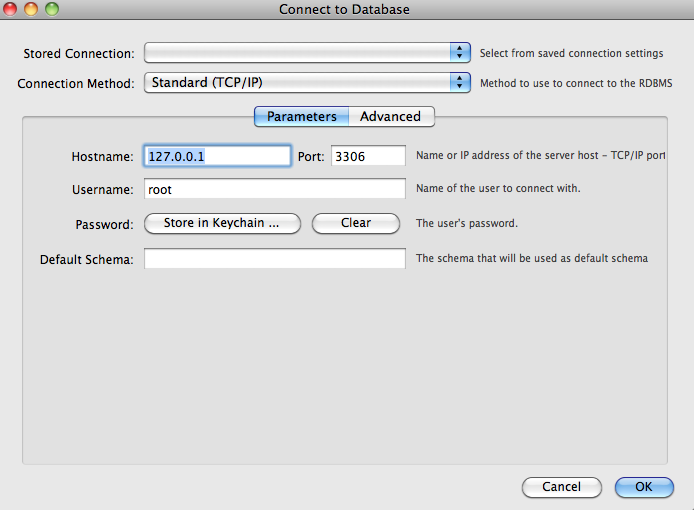The width and height of the screenshot is (694, 510).
Task: Switch to the Advanced tab
Action: pyautogui.click(x=391, y=116)
